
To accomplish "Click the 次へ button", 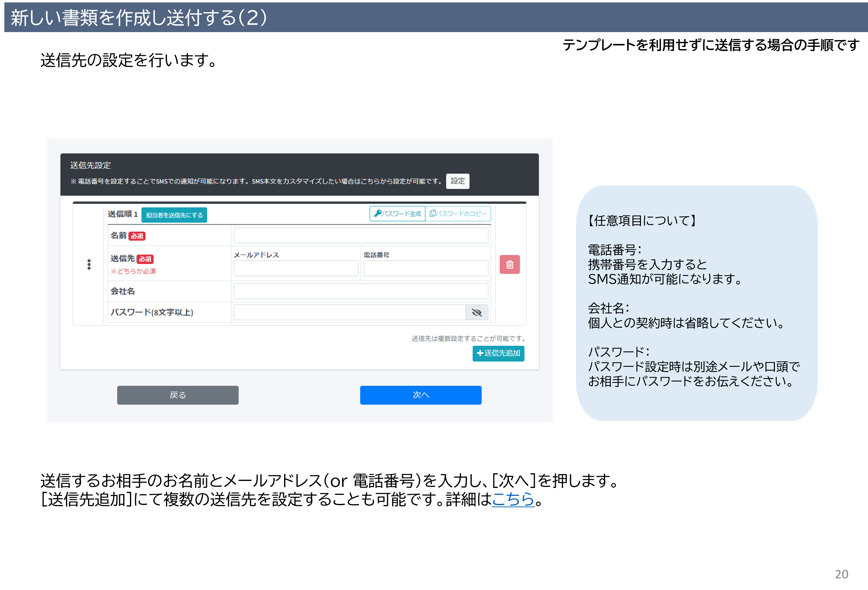I will click(421, 395).
